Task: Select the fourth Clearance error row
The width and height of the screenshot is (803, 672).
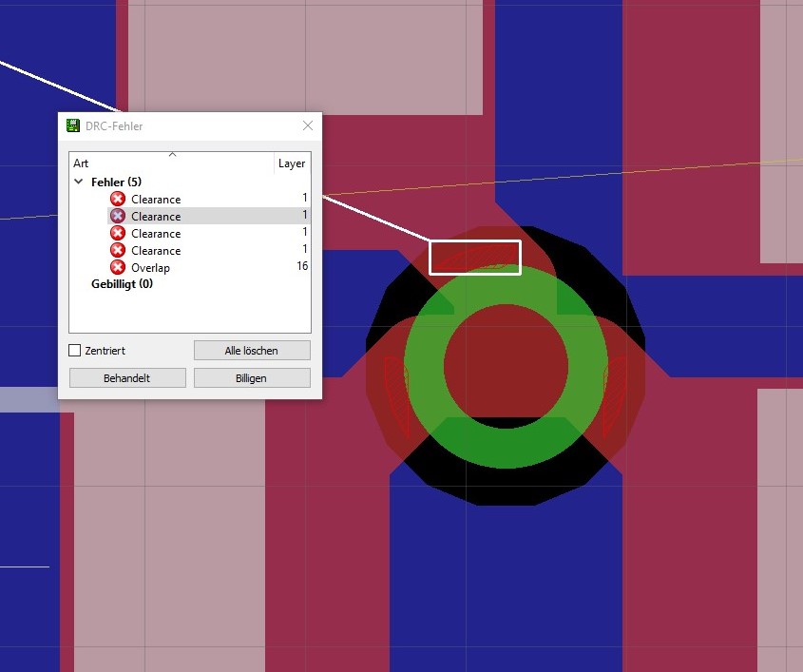Action: point(208,250)
